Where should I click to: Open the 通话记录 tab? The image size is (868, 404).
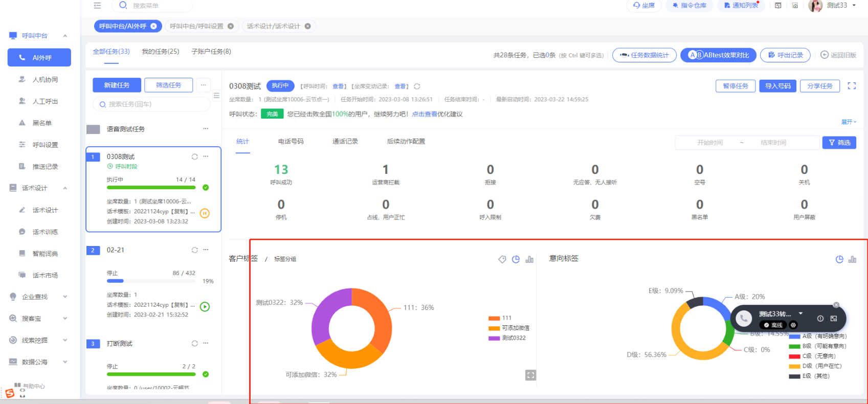(345, 142)
